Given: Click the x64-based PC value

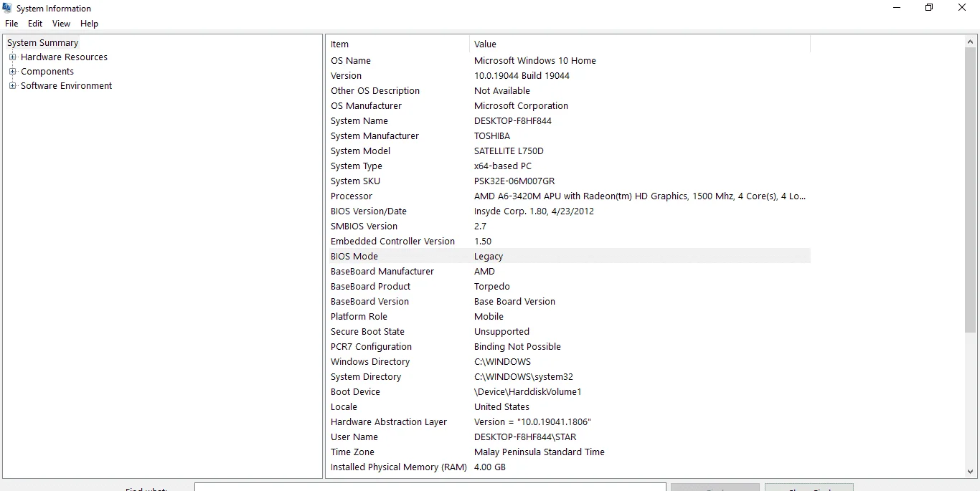Looking at the screenshot, I should (x=503, y=166).
